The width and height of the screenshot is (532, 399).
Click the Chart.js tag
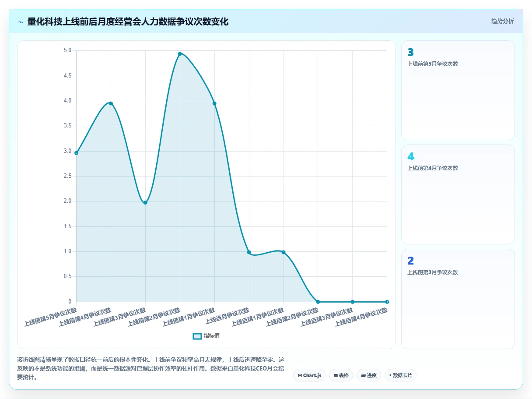click(x=309, y=375)
